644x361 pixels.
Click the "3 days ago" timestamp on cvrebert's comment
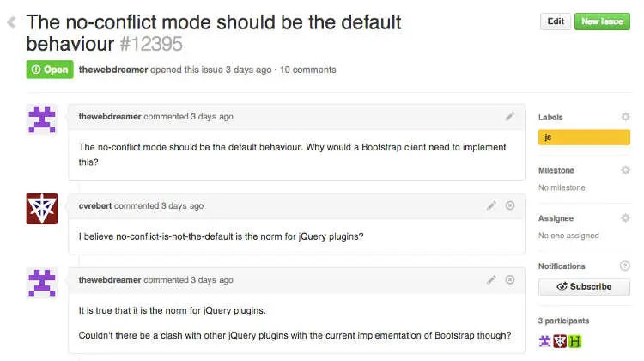182,206
